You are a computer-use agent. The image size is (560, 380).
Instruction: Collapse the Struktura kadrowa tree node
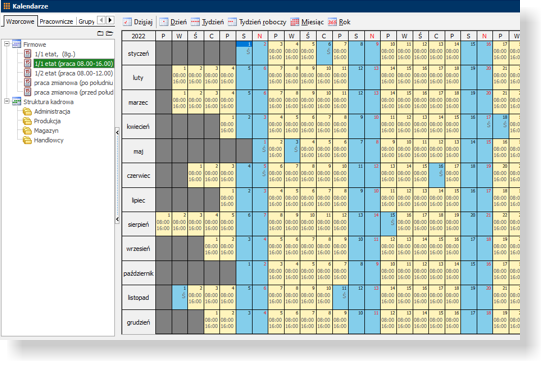6,101
